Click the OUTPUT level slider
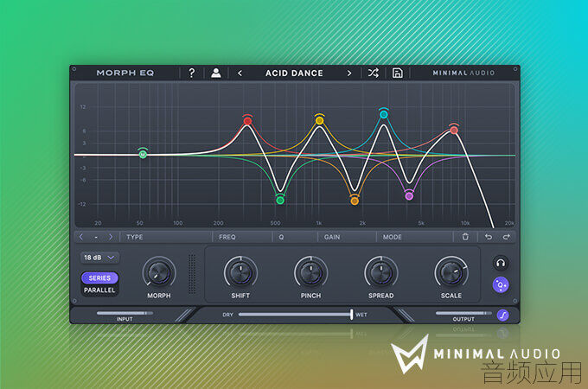588x389 pixels. click(463, 313)
